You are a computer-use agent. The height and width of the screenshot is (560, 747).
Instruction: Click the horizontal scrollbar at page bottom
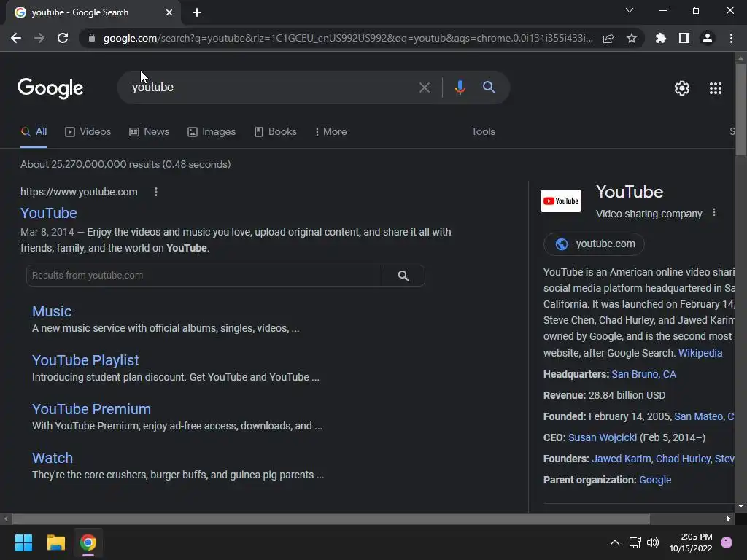330,518
